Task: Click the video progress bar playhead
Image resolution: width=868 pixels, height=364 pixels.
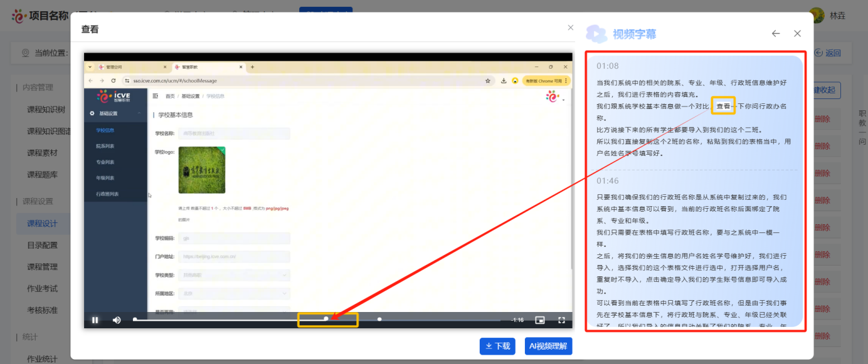Action: pos(326,319)
